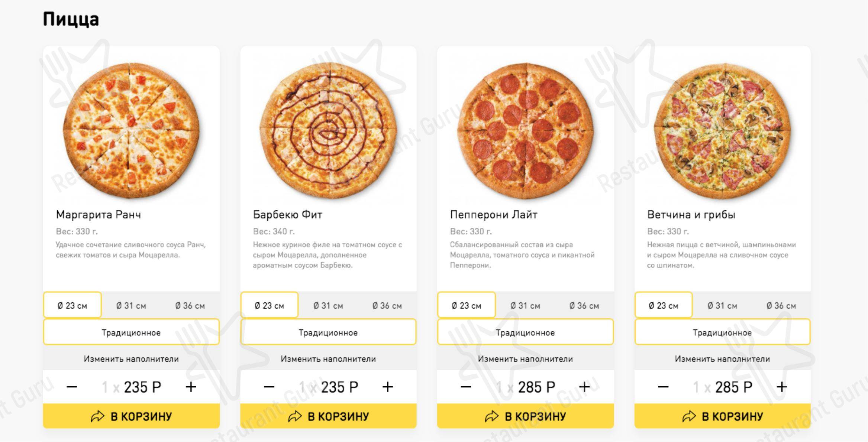The height and width of the screenshot is (442, 868).
Task: Pick 31 см diameter for Пепперони Лайт
Action: (x=525, y=306)
